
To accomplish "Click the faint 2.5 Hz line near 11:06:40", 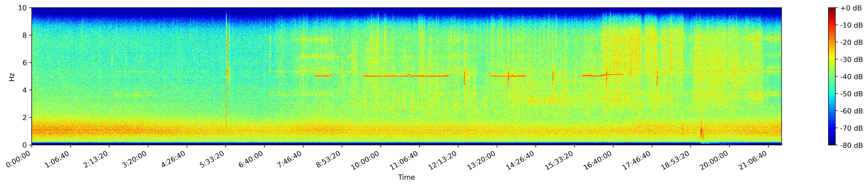I will [399, 111].
